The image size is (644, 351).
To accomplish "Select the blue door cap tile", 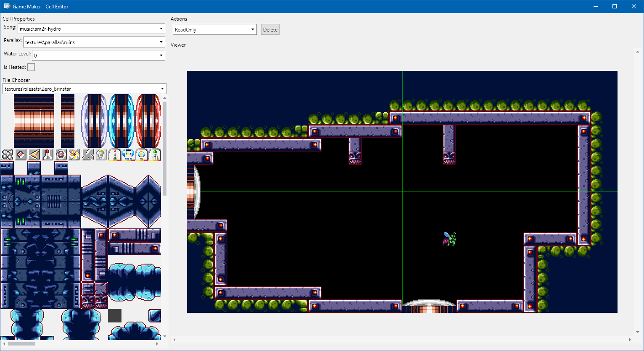I will [x=121, y=121].
